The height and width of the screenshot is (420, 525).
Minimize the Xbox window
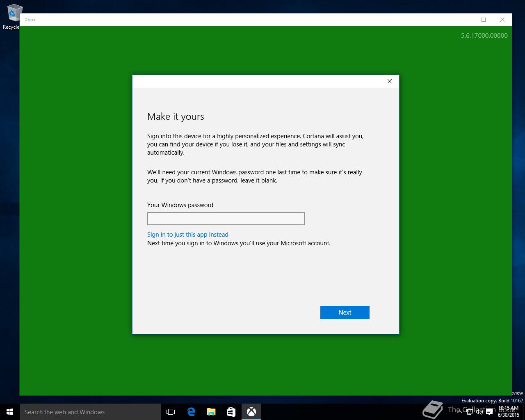465,20
